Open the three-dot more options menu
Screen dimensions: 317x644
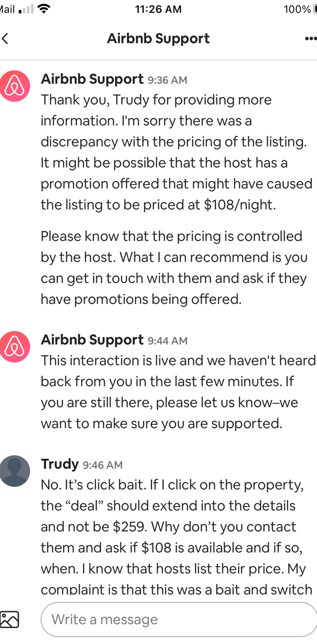tap(310, 39)
